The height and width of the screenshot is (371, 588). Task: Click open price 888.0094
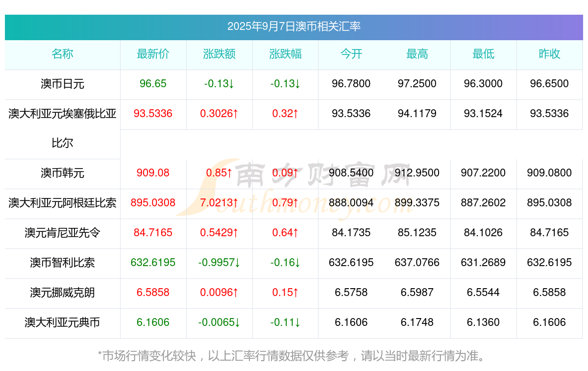pyautogui.click(x=351, y=202)
